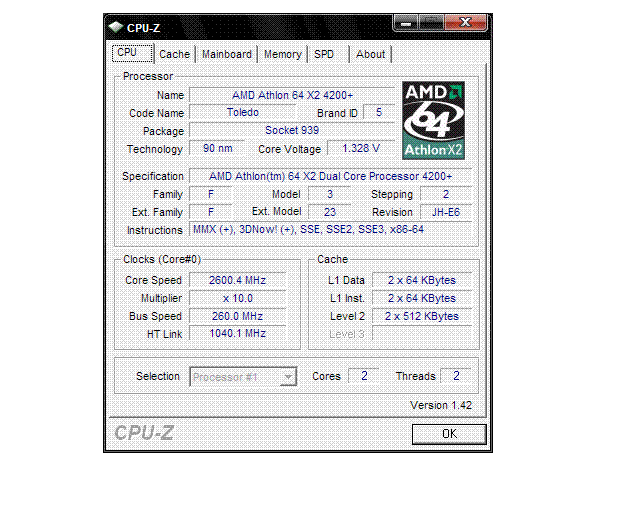Image resolution: width=640 pixels, height=512 pixels.
Task: Click the HT Link value 1040.1 MHz
Action: coord(238,334)
